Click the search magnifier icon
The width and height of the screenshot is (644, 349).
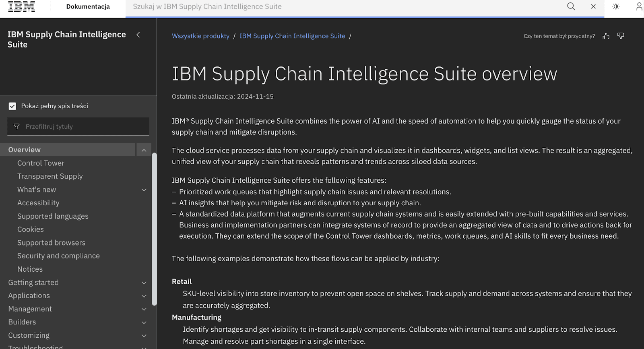click(x=571, y=6)
